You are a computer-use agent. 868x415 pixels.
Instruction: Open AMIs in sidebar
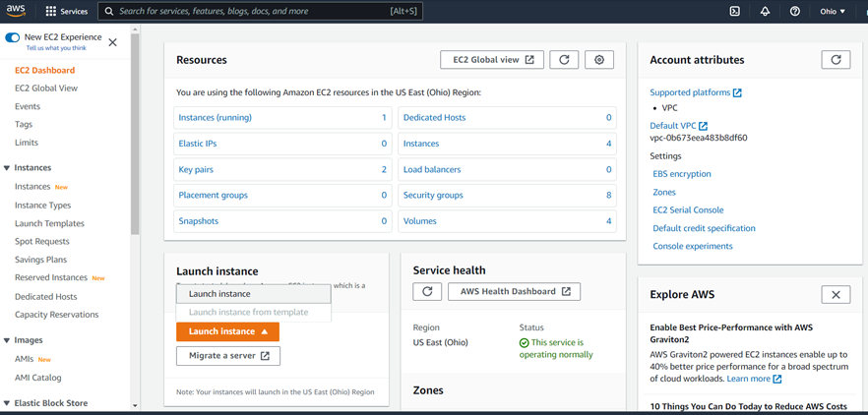(25, 359)
